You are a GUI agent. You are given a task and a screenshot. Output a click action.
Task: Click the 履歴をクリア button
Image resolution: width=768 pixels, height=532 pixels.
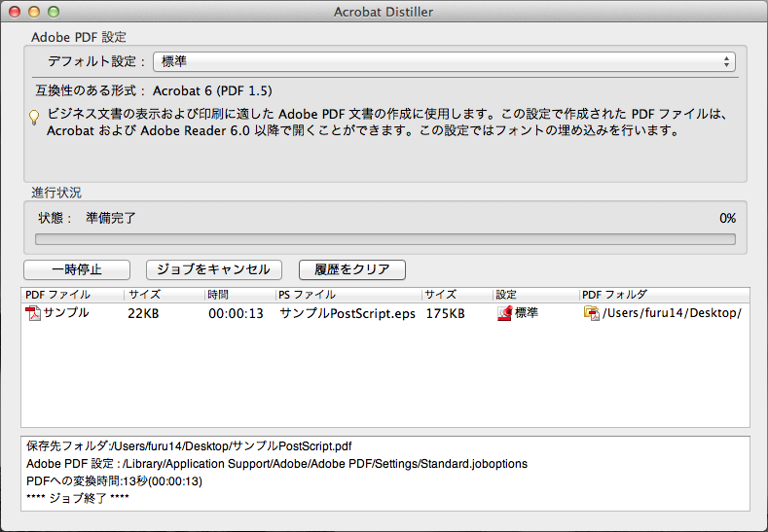coord(352,269)
